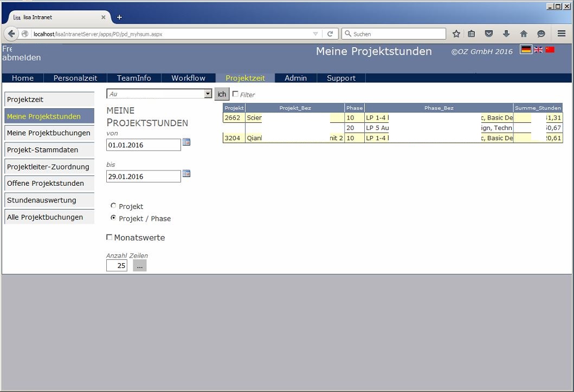Select the Projekt radio button
574x392 pixels.
point(113,206)
